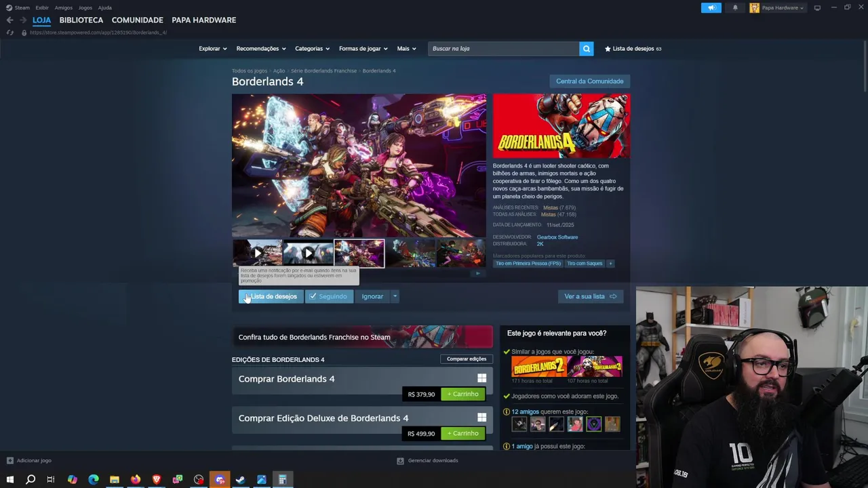Click the Lista de desejos button under trailer
The width and height of the screenshot is (868, 488).
pyautogui.click(x=271, y=296)
